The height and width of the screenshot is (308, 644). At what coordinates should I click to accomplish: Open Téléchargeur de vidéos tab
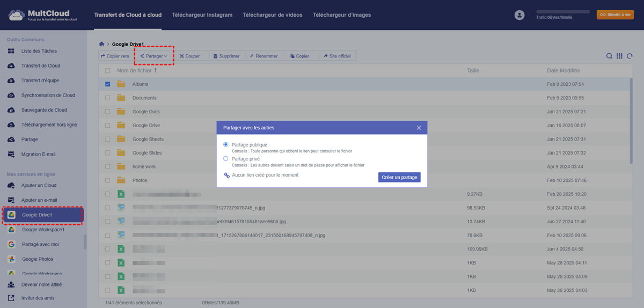tap(273, 15)
